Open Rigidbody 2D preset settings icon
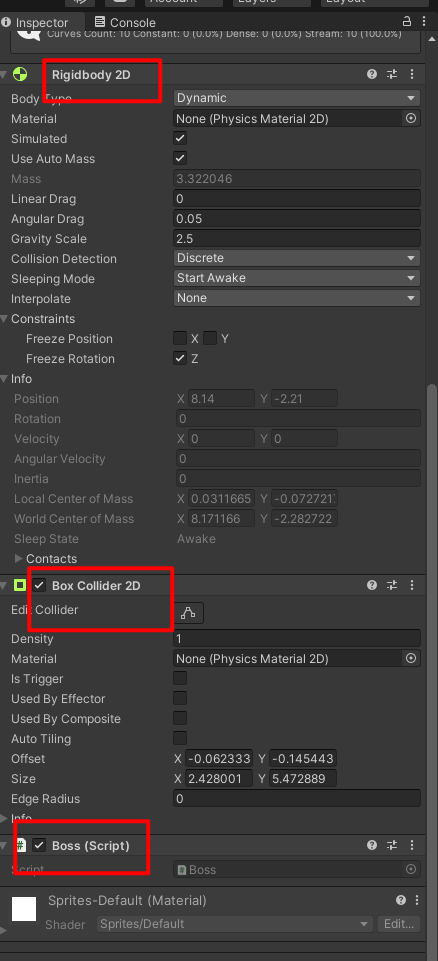This screenshot has height=961, width=438. [392, 74]
